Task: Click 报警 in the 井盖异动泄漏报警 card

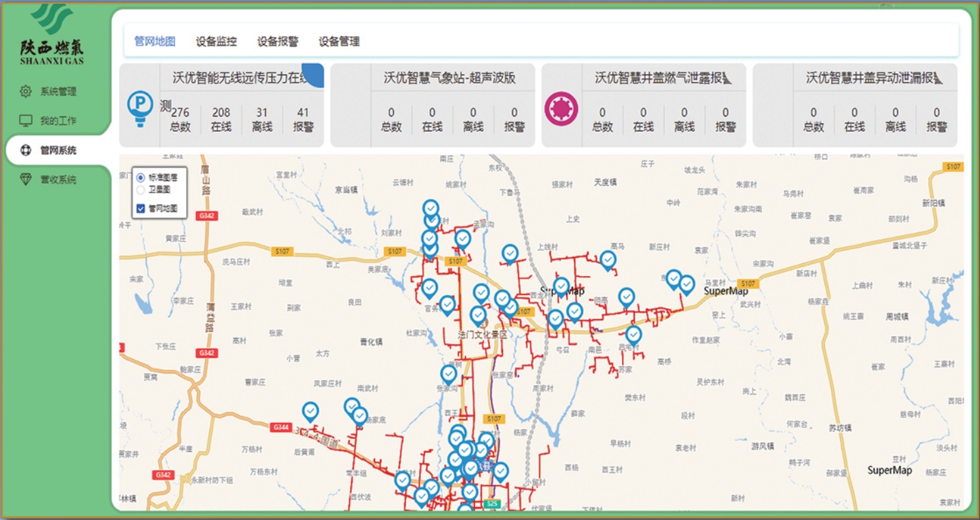Action: [x=937, y=127]
